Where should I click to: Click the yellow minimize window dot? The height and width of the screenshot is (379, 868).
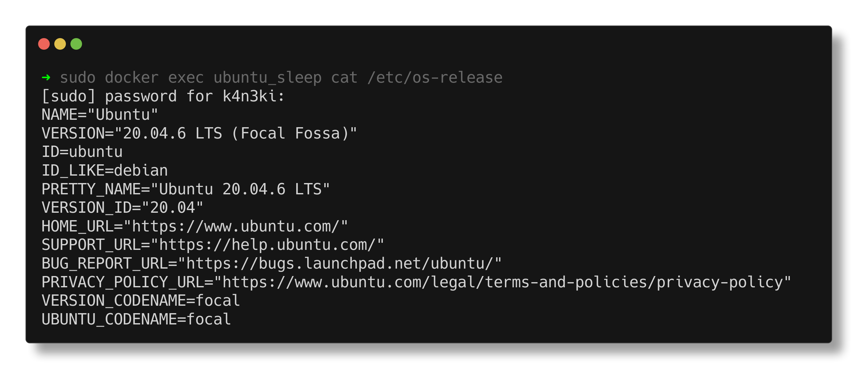point(60,44)
